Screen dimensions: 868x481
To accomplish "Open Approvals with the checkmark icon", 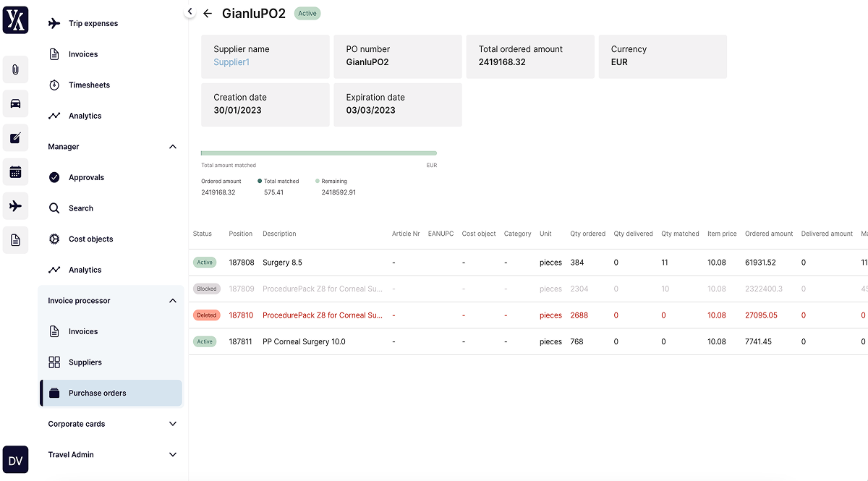I will [54, 176].
